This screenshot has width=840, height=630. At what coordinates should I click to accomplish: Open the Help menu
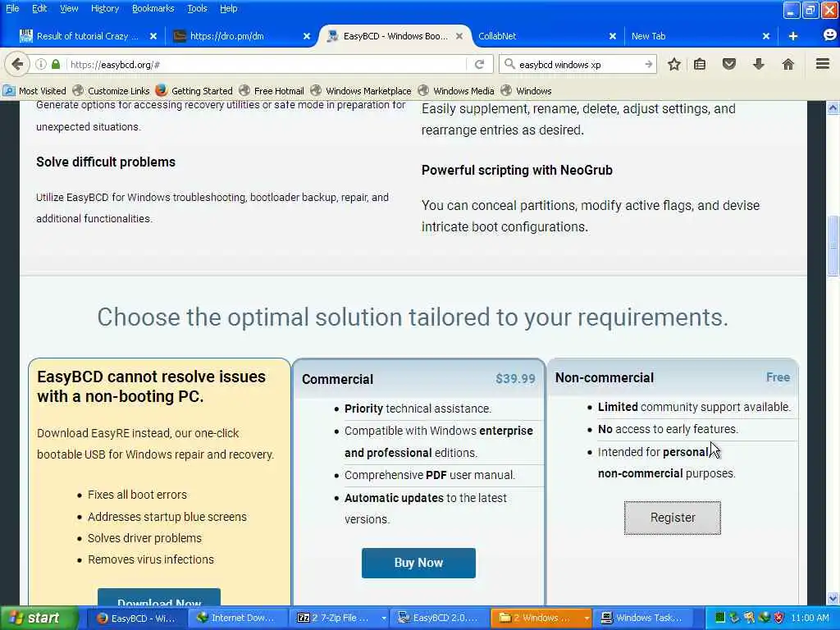pos(228,8)
